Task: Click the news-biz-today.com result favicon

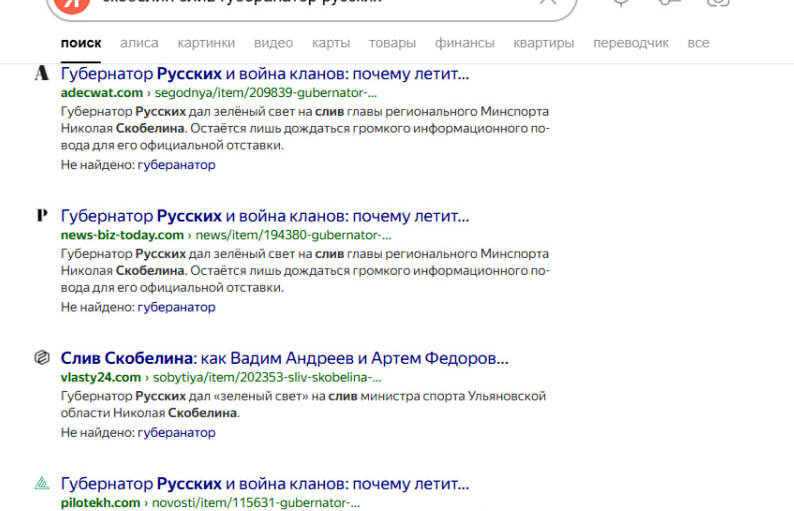Action: coord(41,215)
